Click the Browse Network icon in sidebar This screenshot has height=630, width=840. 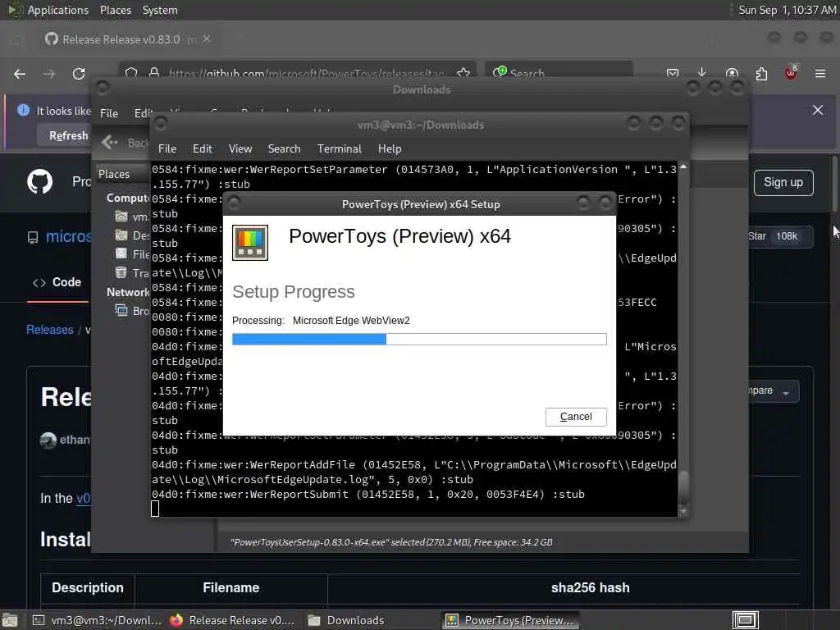point(121,311)
